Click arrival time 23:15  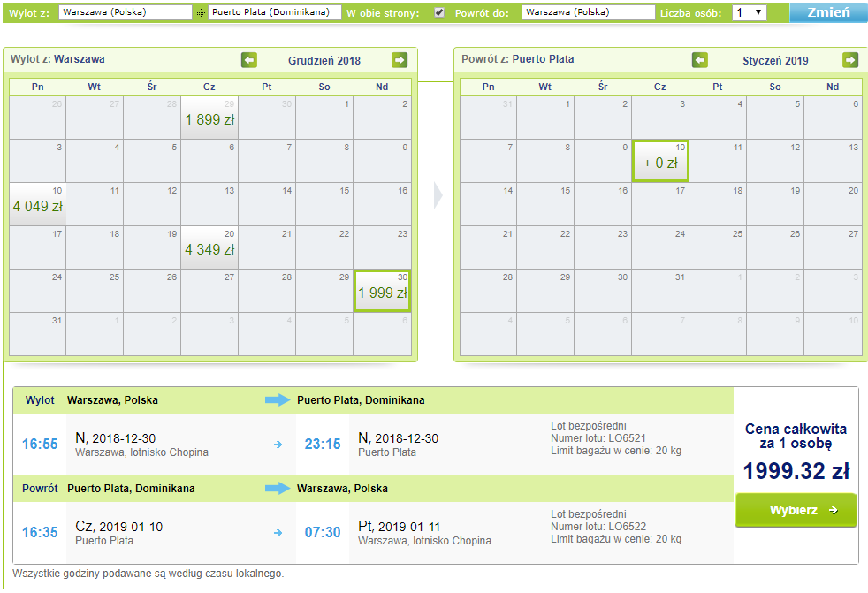[323, 444]
